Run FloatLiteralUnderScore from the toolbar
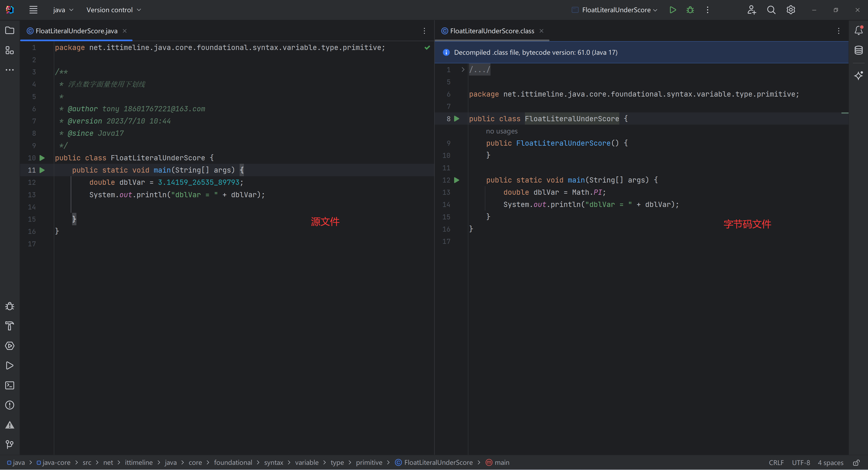The height and width of the screenshot is (470, 868). (x=672, y=10)
